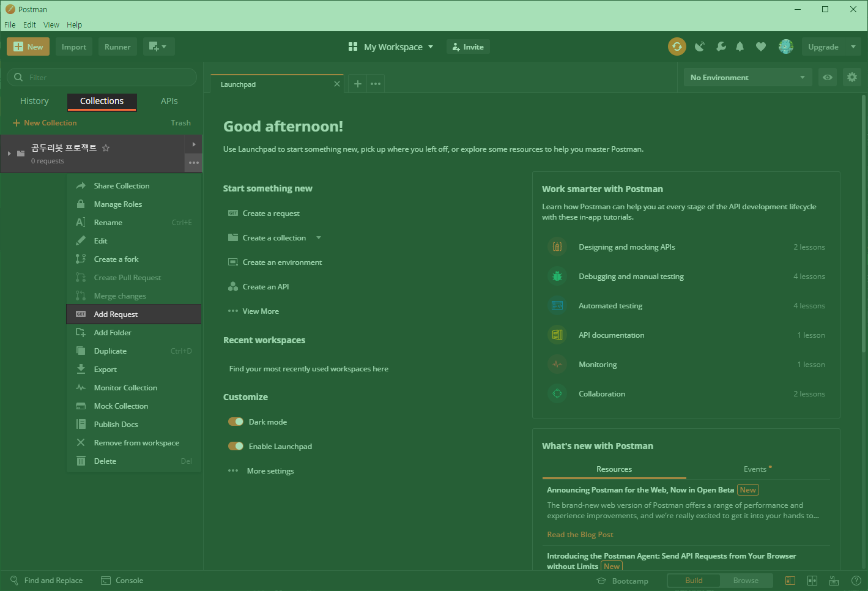Open the Manage Environments gear icon

click(x=851, y=78)
